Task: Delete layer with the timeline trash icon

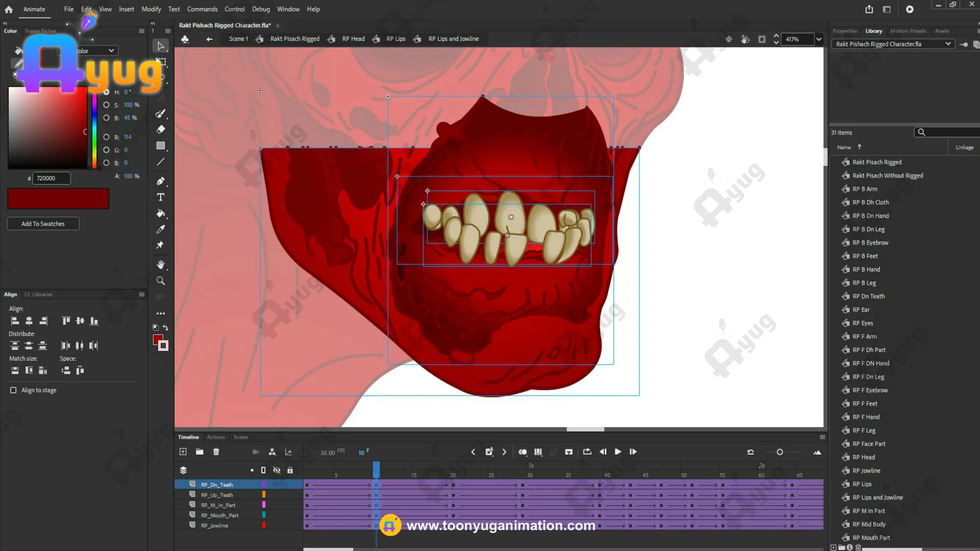Action: [x=216, y=452]
